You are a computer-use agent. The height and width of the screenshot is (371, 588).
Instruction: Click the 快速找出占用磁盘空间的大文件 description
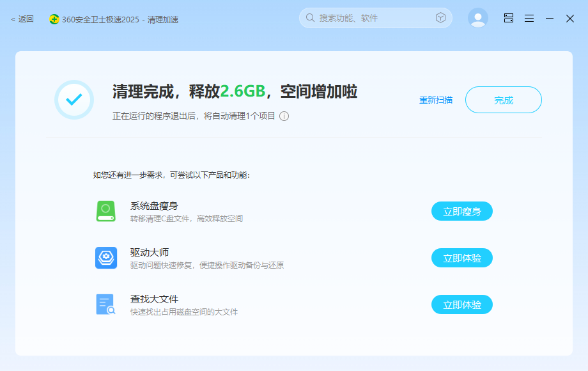click(x=184, y=312)
